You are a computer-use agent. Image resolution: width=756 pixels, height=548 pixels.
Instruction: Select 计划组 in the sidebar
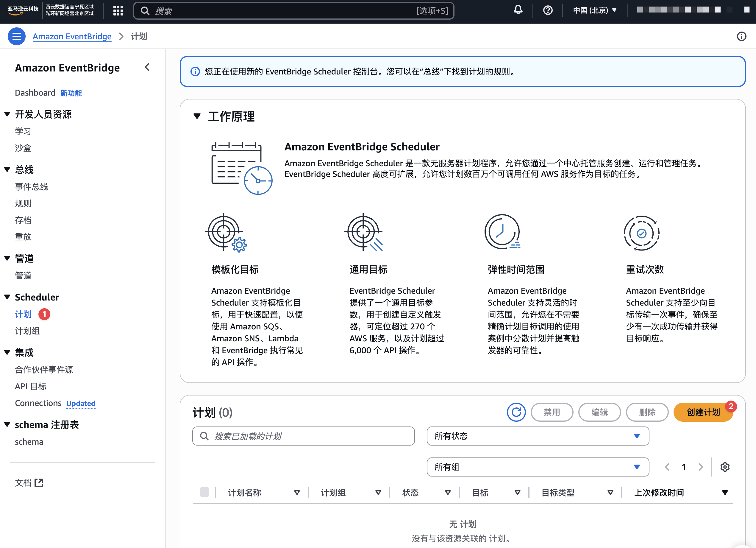pos(27,331)
